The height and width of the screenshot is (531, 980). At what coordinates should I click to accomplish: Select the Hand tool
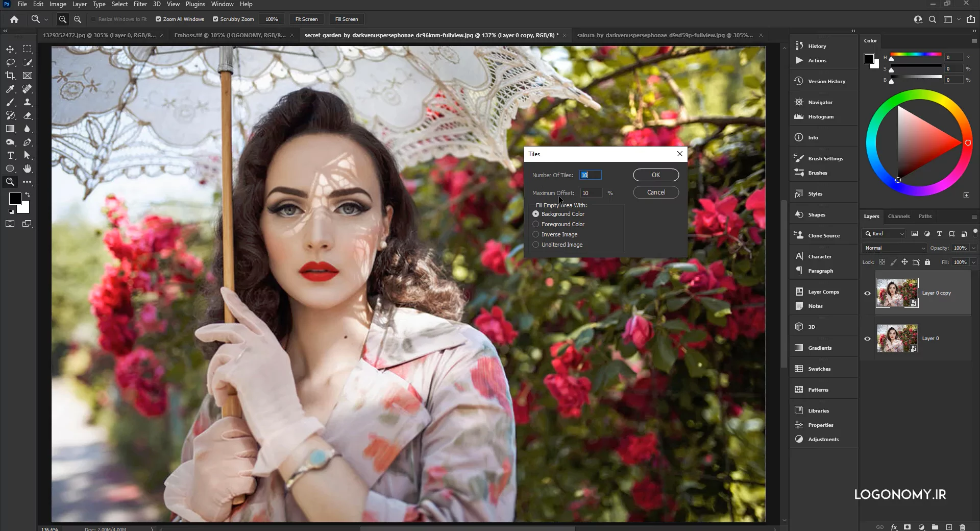28,168
